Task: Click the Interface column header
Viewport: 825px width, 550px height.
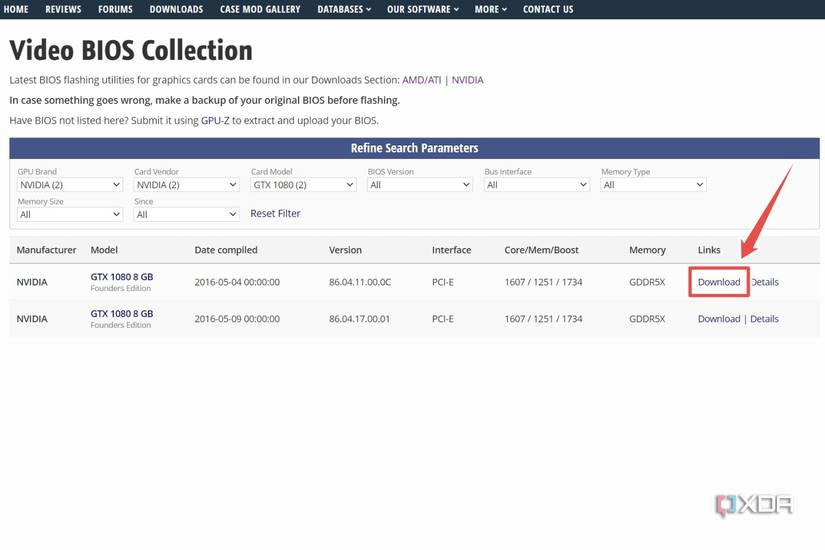Action: pos(451,250)
